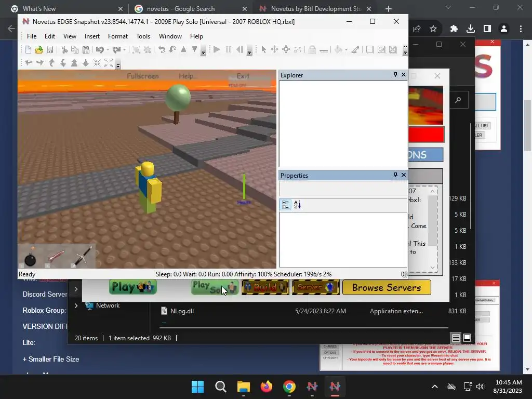Open the Tools menu

(x=143, y=36)
